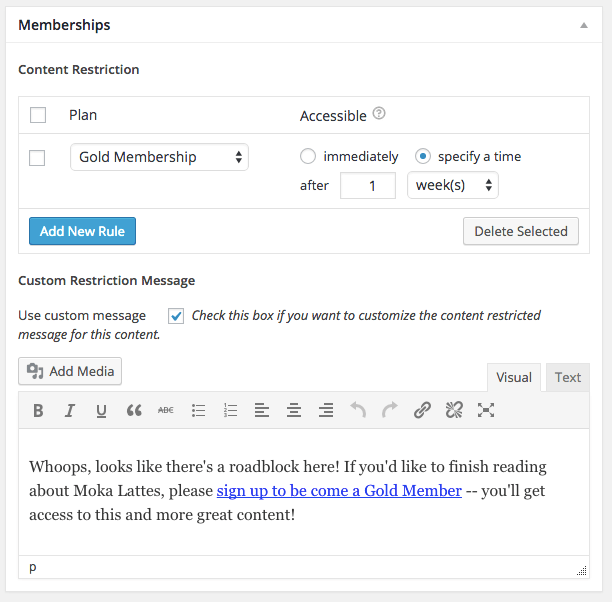Screen dimensions: 612x602
Task: Create a bulleted list
Action: coord(198,410)
